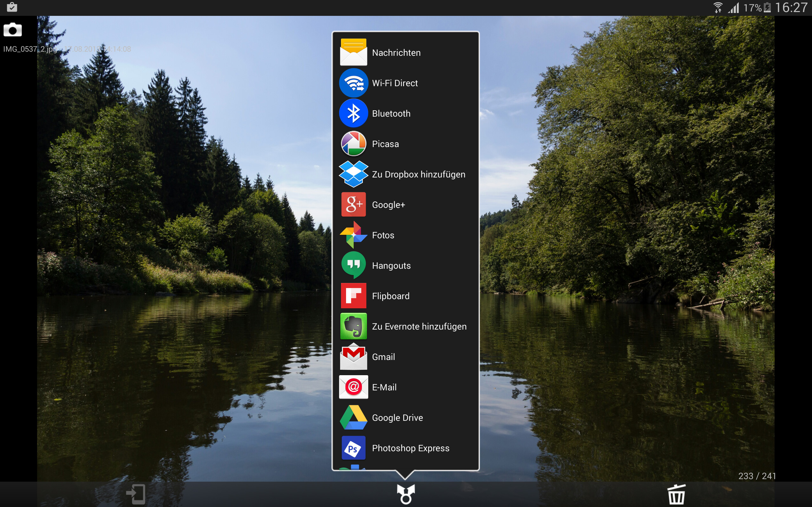Tap the IMG_0537_2.jpg filename label
Screen dimensions: 812x507
coord(30,49)
